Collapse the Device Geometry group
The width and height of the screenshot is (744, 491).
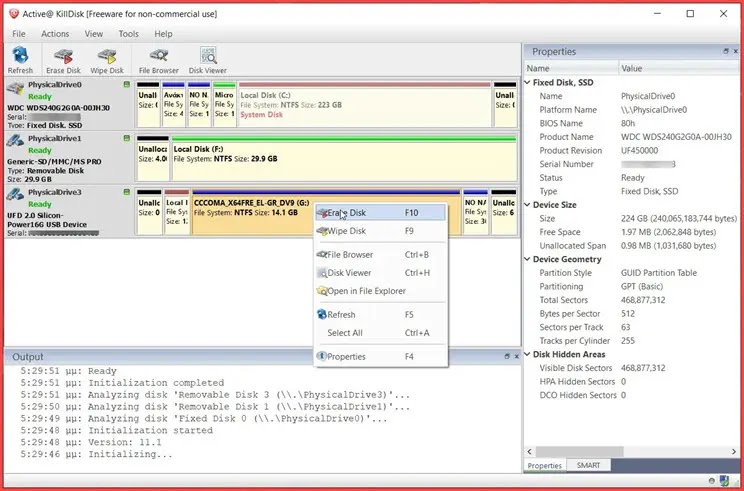(527, 259)
